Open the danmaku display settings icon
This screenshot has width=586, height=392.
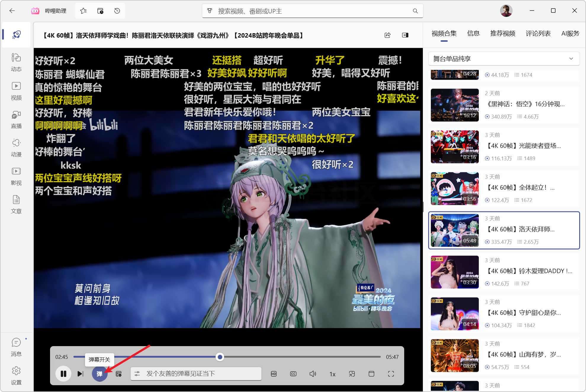(119, 374)
